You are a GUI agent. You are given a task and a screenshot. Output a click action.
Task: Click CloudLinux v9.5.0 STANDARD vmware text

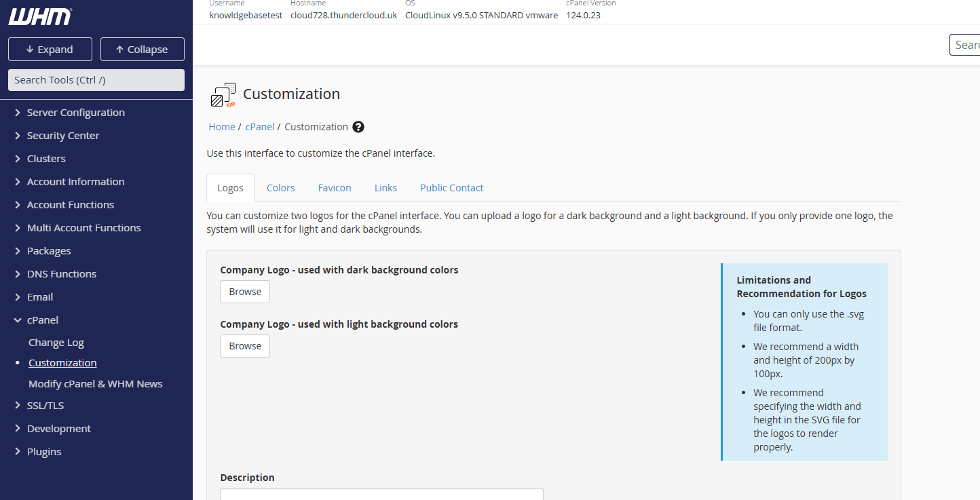pyautogui.click(x=481, y=15)
